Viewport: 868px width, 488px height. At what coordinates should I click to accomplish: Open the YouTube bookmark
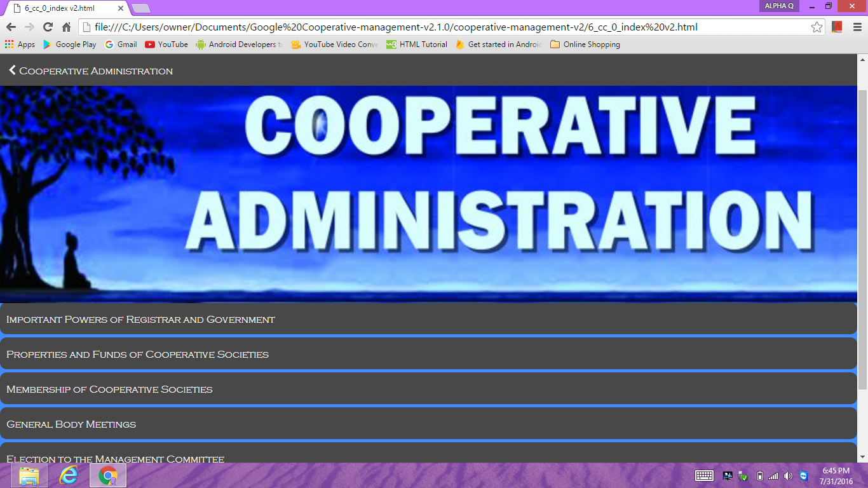click(x=166, y=44)
